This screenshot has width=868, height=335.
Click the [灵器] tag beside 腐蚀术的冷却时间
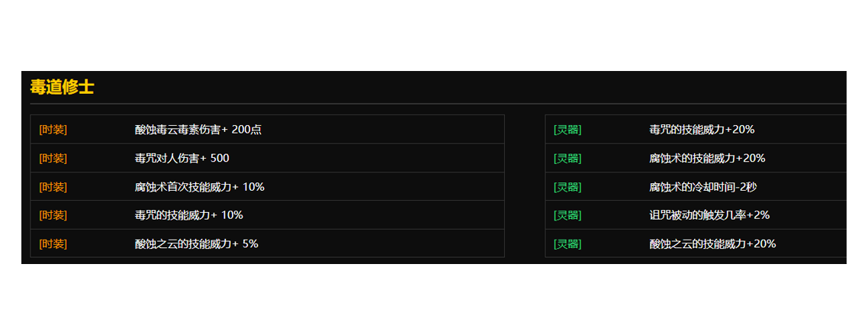[x=567, y=187]
